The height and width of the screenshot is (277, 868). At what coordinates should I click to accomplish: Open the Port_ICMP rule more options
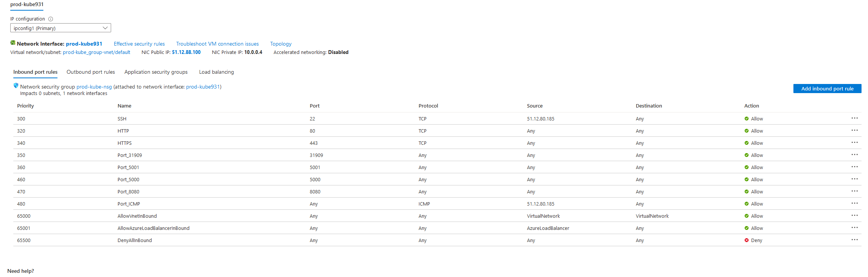(854, 203)
